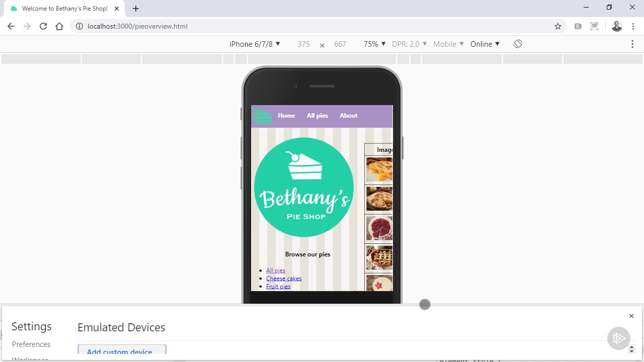Click the browser back arrow
Screen dimensions: 644x362
(11, 26)
